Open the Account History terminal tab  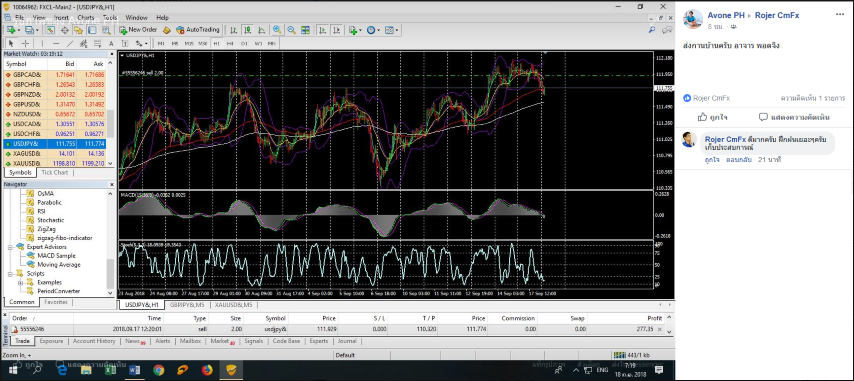pos(94,341)
